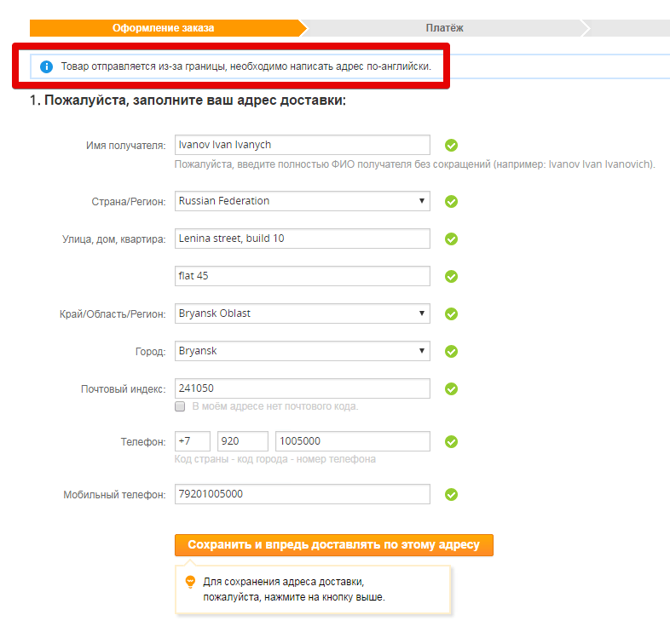670x644 pixels.
Task: Click green checkmark beside Russian Federation
Action: click(x=451, y=202)
